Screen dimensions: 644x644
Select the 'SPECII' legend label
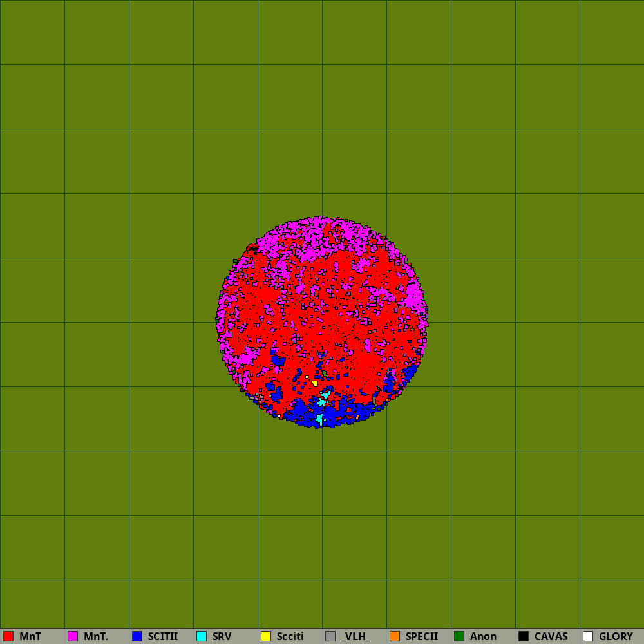click(422, 636)
